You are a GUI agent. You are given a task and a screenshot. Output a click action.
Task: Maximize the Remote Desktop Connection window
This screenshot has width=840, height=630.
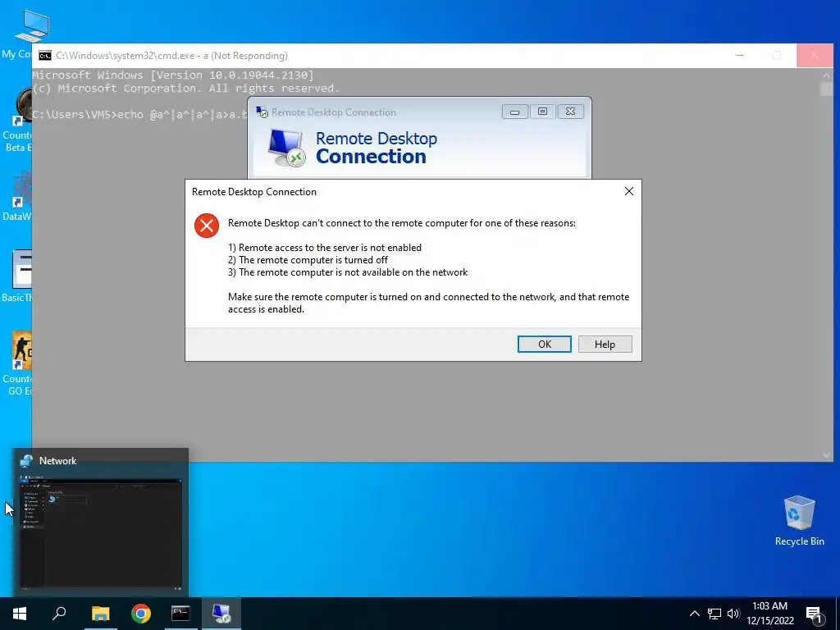click(x=543, y=112)
